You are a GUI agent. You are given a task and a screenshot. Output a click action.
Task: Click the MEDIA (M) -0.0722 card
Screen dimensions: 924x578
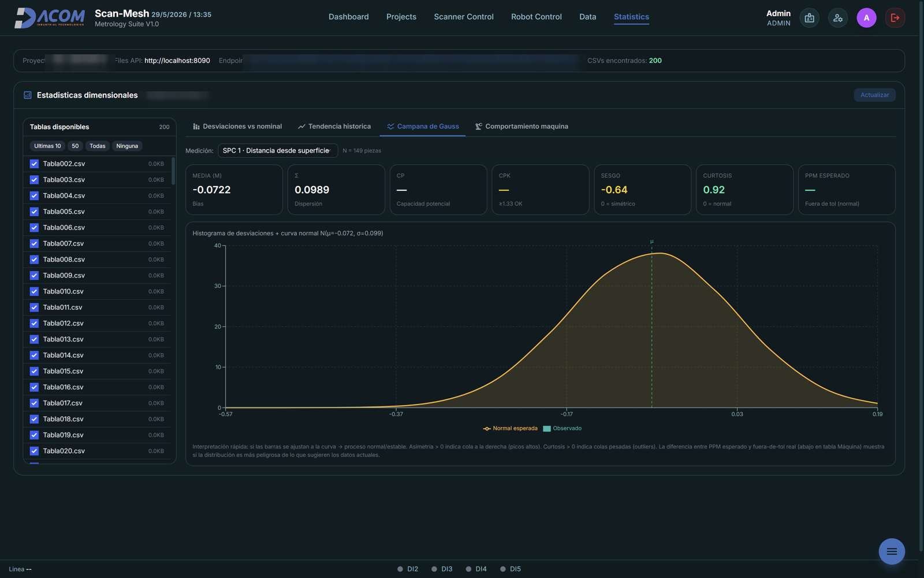tap(234, 190)
